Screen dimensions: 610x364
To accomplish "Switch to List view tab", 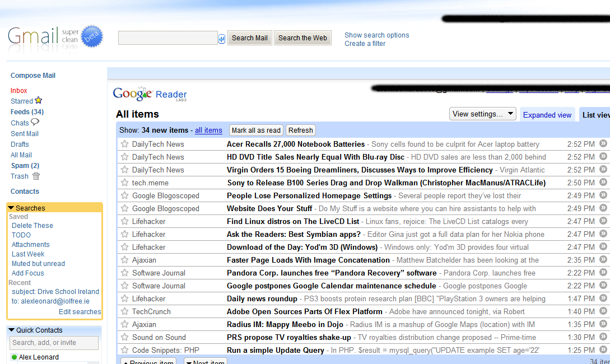I will (595, 115).
